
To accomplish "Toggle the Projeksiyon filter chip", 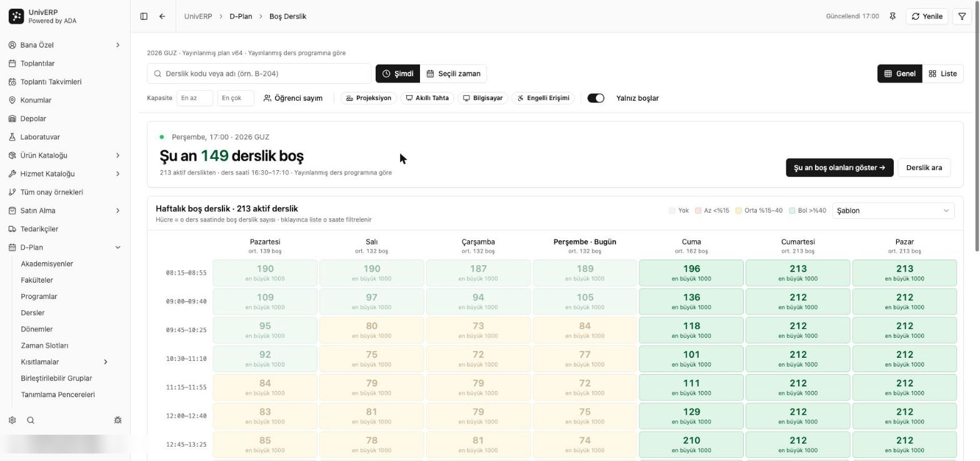I will click(369, 98).
